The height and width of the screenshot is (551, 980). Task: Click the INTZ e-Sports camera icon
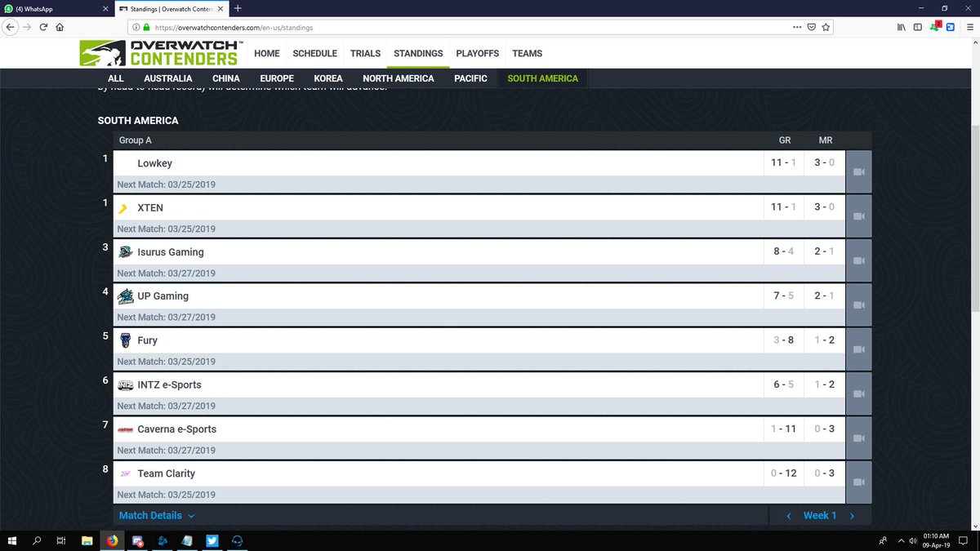(858, 393)
